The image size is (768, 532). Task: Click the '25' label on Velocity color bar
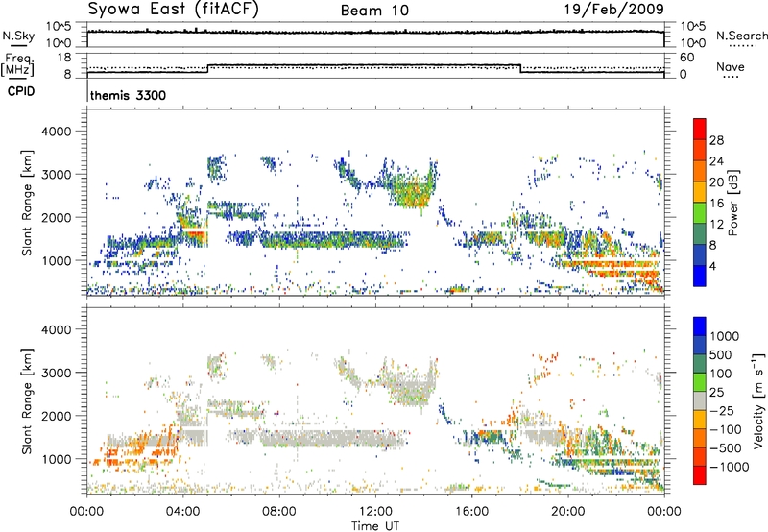(x=717, y=392)
